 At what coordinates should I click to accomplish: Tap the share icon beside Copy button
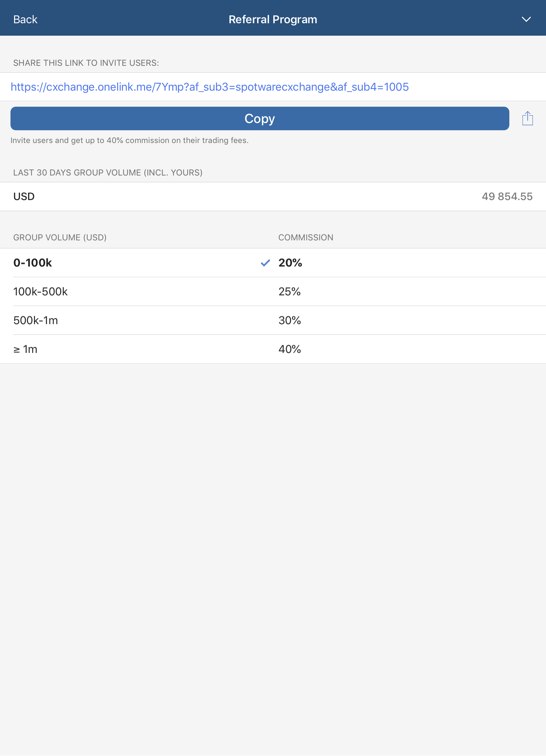coord(527,118)
